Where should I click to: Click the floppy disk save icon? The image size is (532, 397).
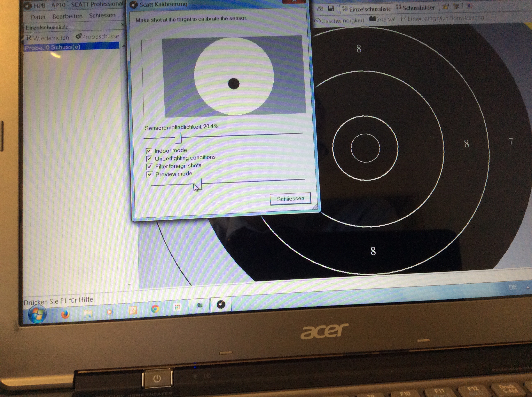tap(331, 9)
